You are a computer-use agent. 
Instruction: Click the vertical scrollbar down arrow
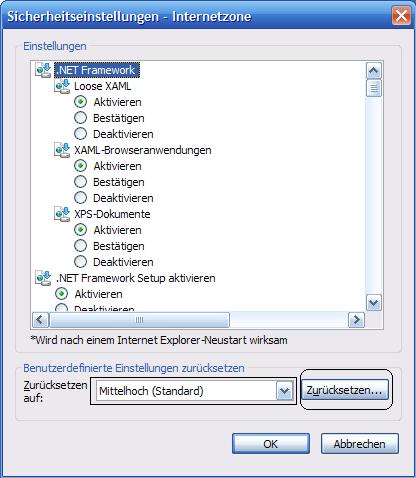(374, 303)
